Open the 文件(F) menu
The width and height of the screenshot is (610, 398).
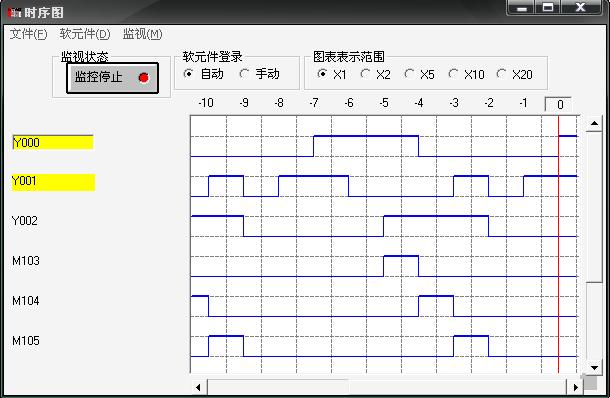[28, 34]
